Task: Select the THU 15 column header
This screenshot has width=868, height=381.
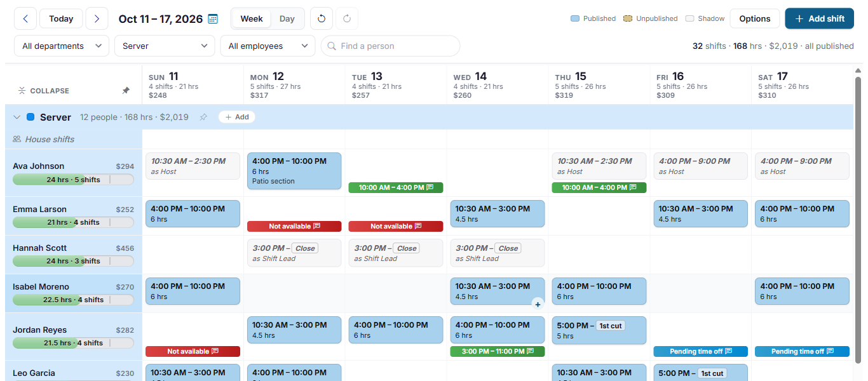Action: coord(599,85)
